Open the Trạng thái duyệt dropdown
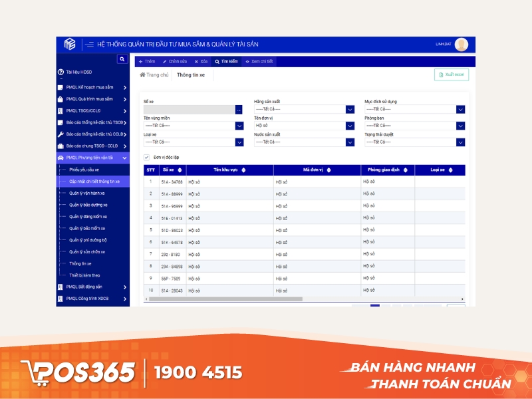 pos(459,142)
